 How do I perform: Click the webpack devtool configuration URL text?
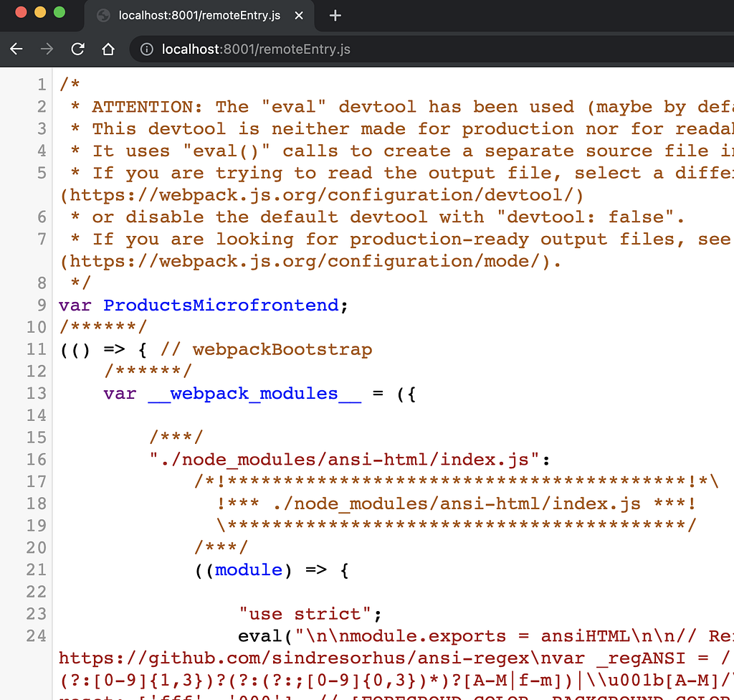(322, 195)
